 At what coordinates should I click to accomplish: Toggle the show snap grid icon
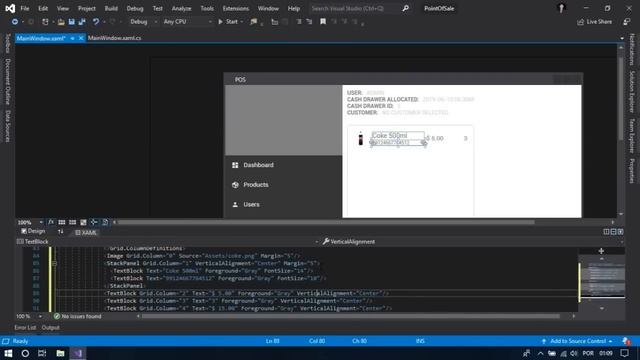click(62, 222)
